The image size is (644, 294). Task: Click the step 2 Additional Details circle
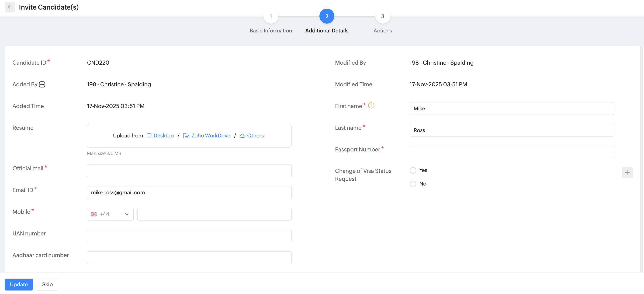tap(326, 16)
